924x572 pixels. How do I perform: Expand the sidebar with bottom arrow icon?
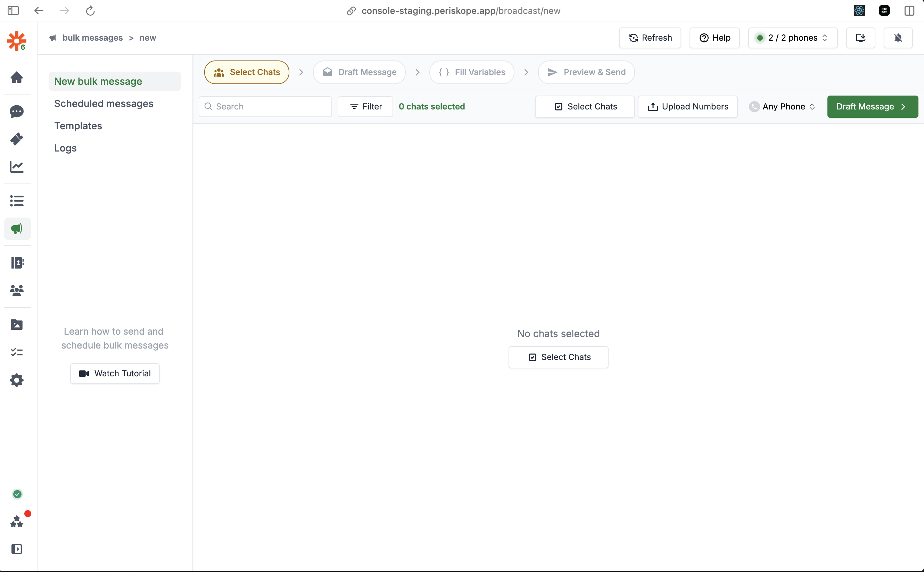tap(17, 549)
